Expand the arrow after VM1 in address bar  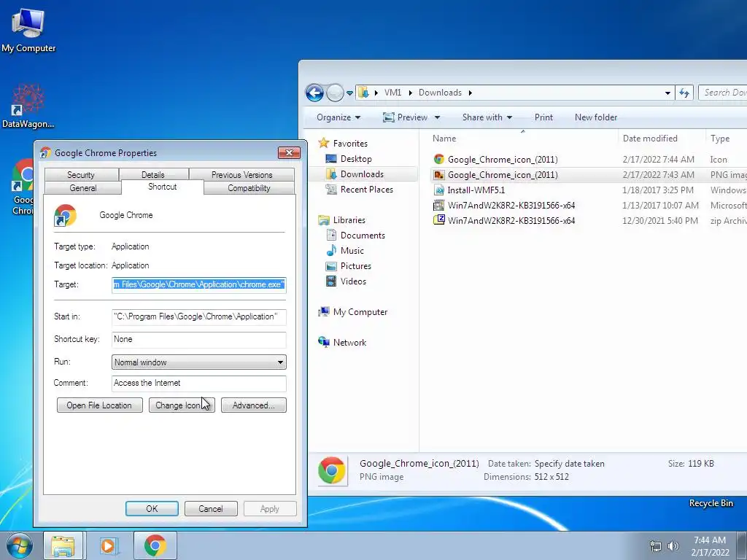[x=410, y=93]
